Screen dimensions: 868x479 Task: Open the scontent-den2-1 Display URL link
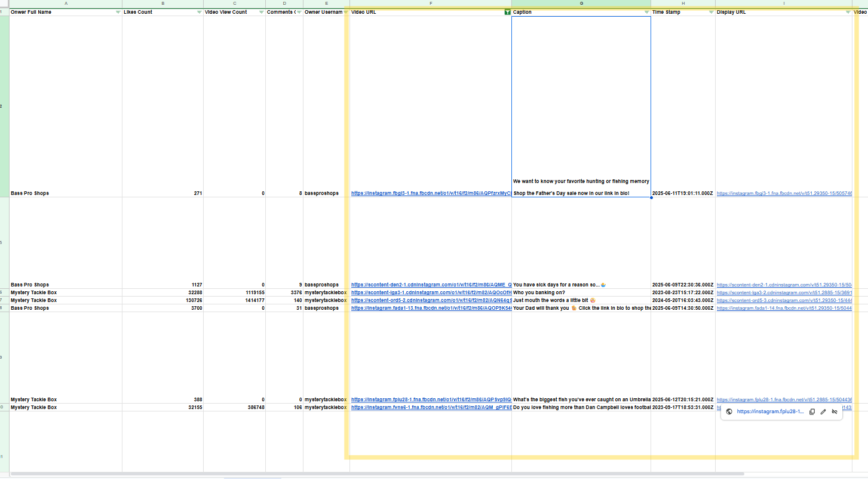(x=784, y=285)
